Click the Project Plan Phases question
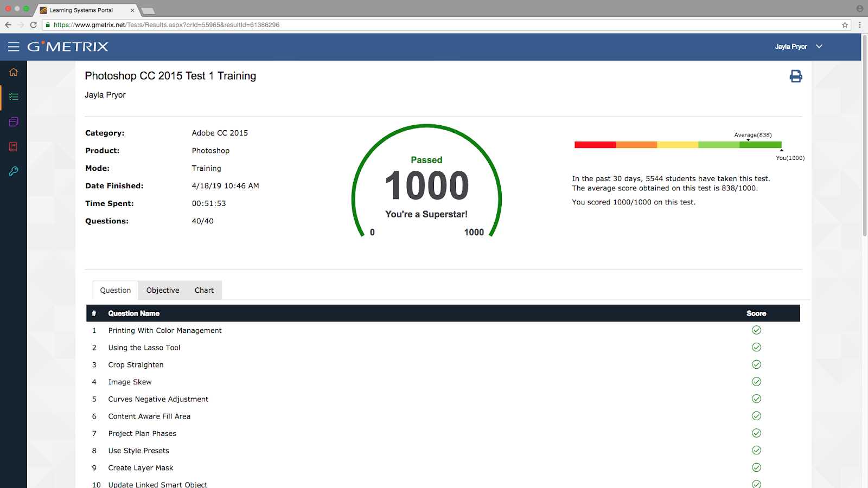The width and height of the screenshot is (868, 488). [142, 434]
